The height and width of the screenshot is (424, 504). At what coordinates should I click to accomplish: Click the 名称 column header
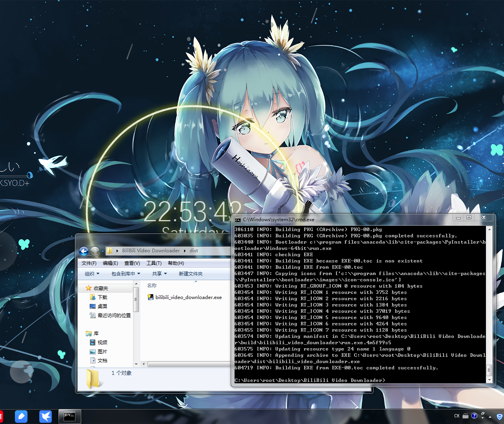(x=152, y=286)
